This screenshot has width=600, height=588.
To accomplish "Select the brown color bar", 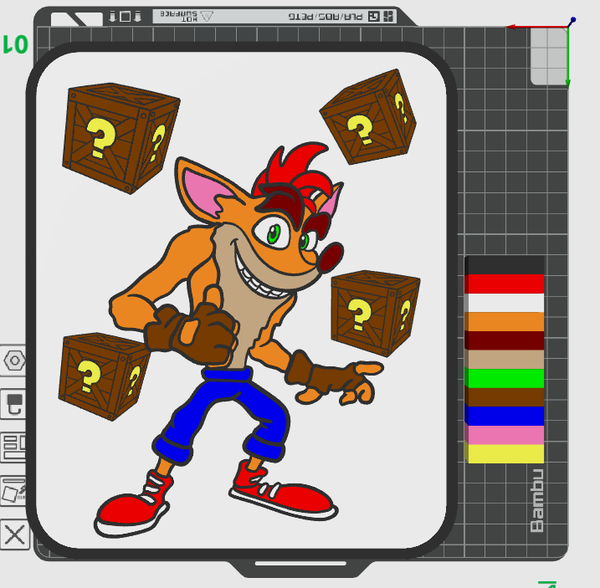I will click(x=504, y=397).
